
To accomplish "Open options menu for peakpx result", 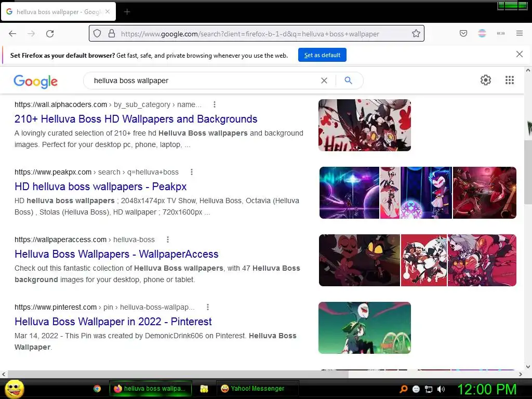I will pos(192,172).
